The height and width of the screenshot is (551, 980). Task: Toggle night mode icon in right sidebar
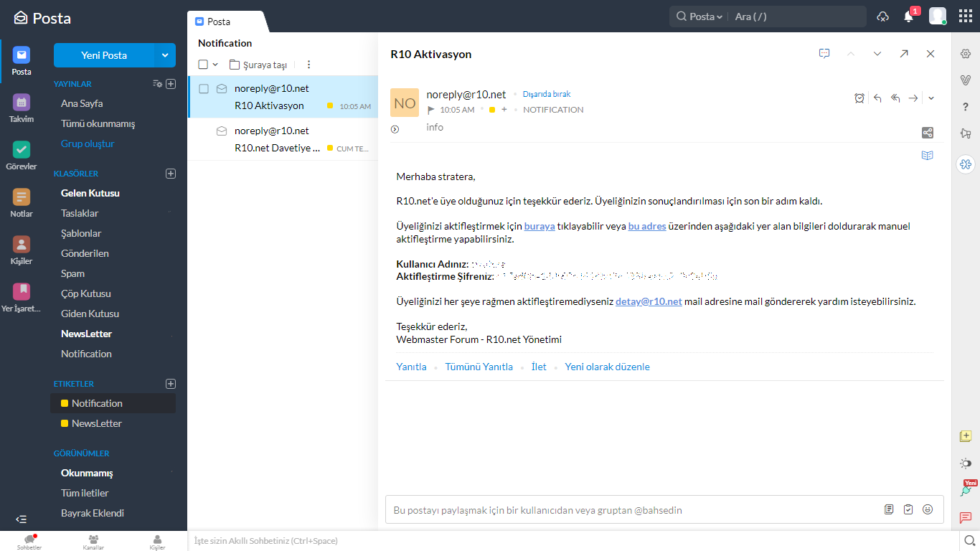[x=966, y=463]
